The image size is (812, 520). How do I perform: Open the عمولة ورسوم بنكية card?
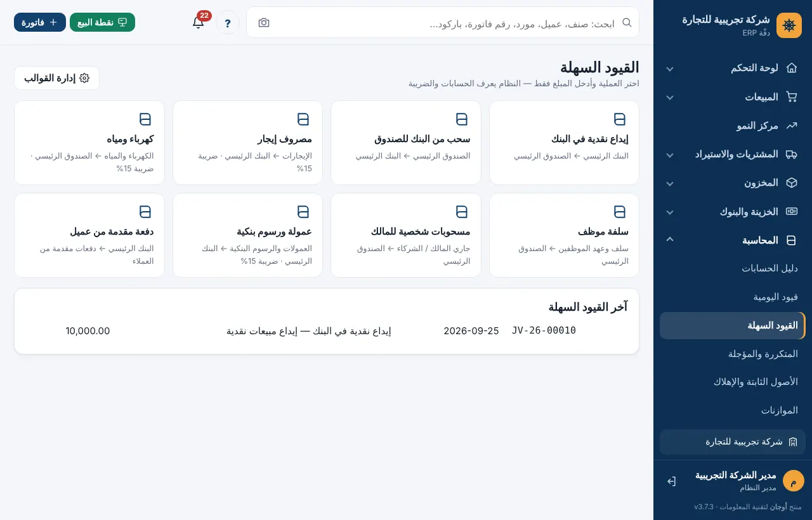point(247,235)
